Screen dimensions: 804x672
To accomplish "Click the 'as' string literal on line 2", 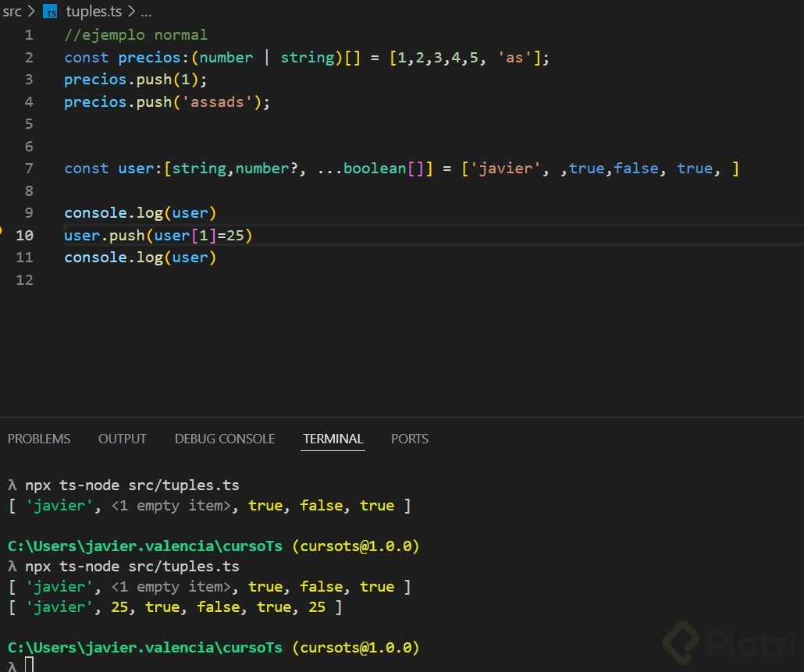I will click(514, 58).
